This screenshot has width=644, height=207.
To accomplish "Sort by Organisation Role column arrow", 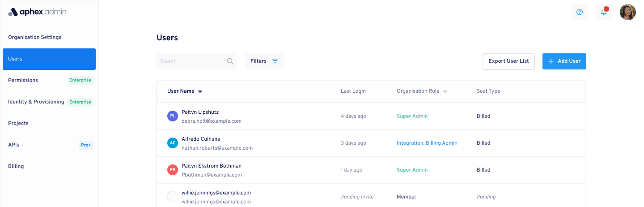I will 445,91.
